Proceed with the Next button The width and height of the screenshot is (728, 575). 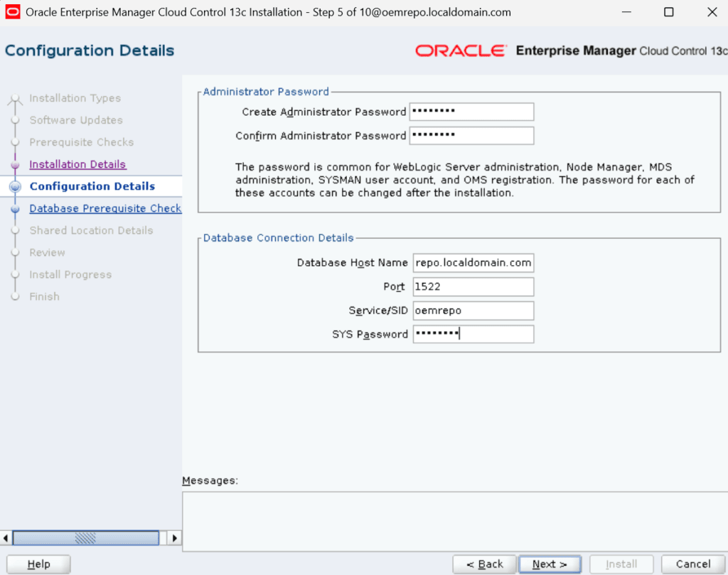[550, 564]
